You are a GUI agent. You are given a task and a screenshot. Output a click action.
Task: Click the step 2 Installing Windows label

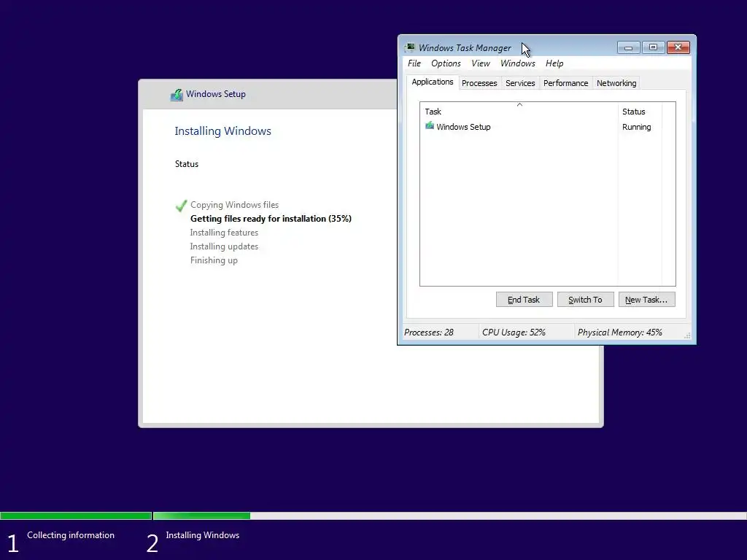click(203, 535)
